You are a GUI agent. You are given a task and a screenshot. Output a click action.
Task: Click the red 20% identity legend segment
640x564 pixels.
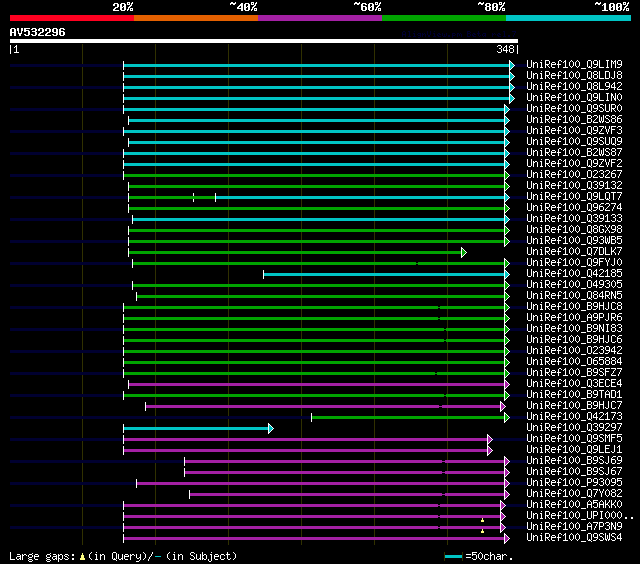pos(72,18)
